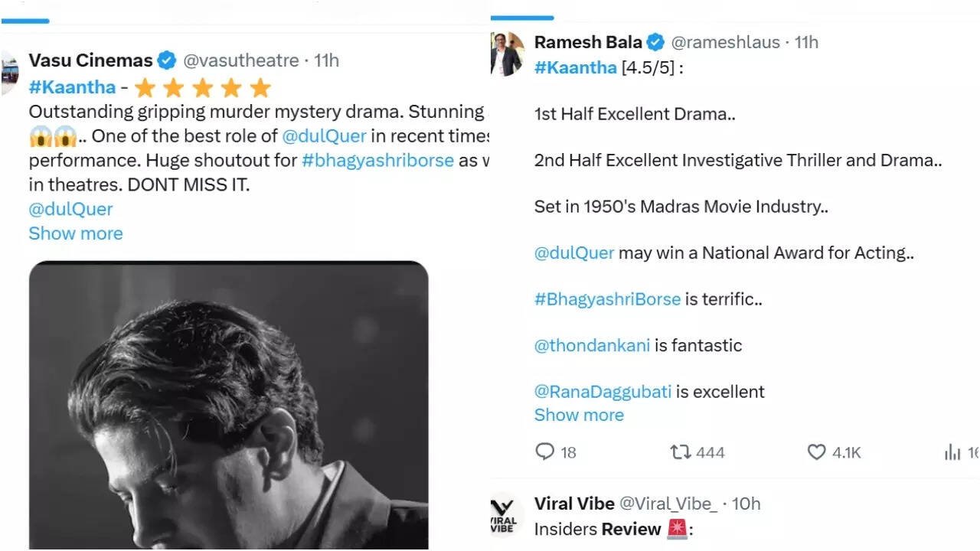The height and width of the screenshot is (551, 980).
Task: Open Ramesh Bala's profile avatar
Action: click(507, 54)
